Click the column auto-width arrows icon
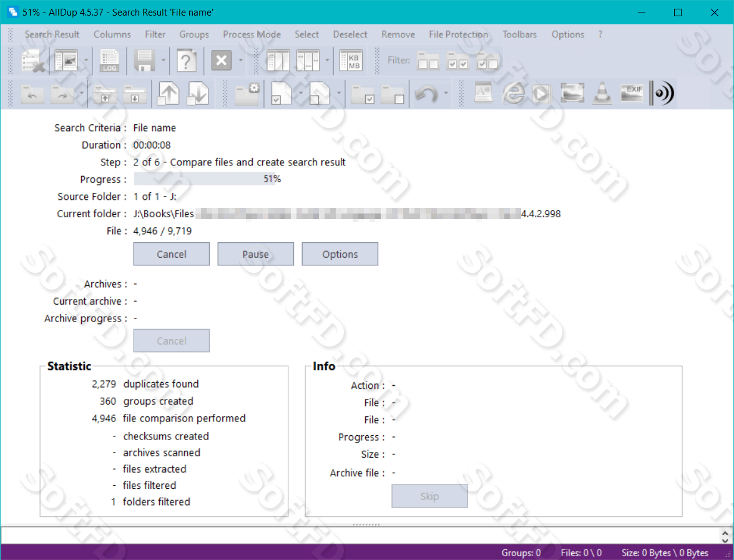 click(x=308, y=61)
